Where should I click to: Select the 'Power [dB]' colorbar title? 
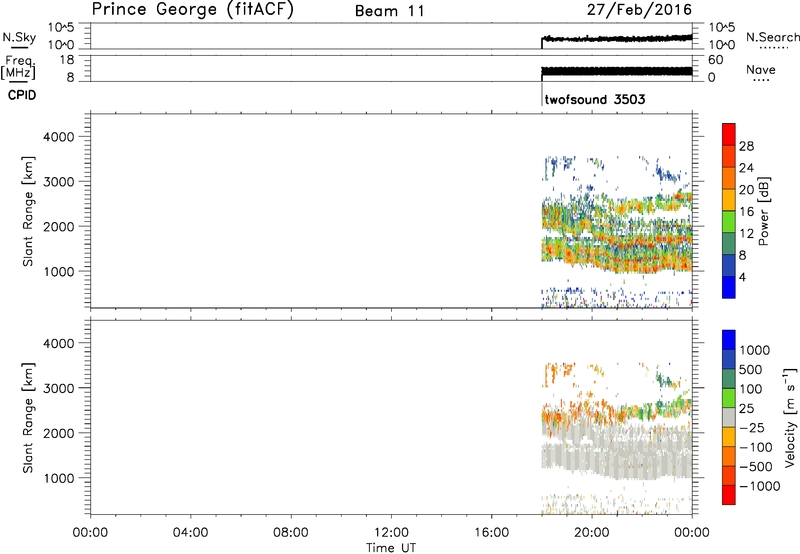coord(763,211)
